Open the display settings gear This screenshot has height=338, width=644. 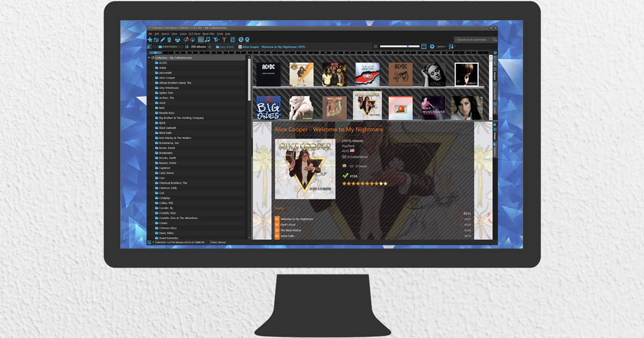coord(431,46)
